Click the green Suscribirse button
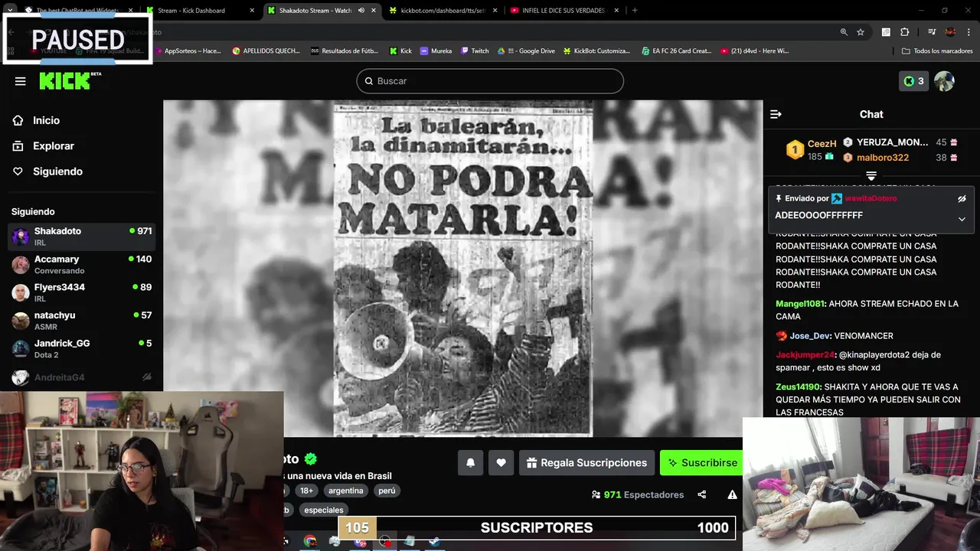This screenshot has width=980, height=551. [702, 463]
